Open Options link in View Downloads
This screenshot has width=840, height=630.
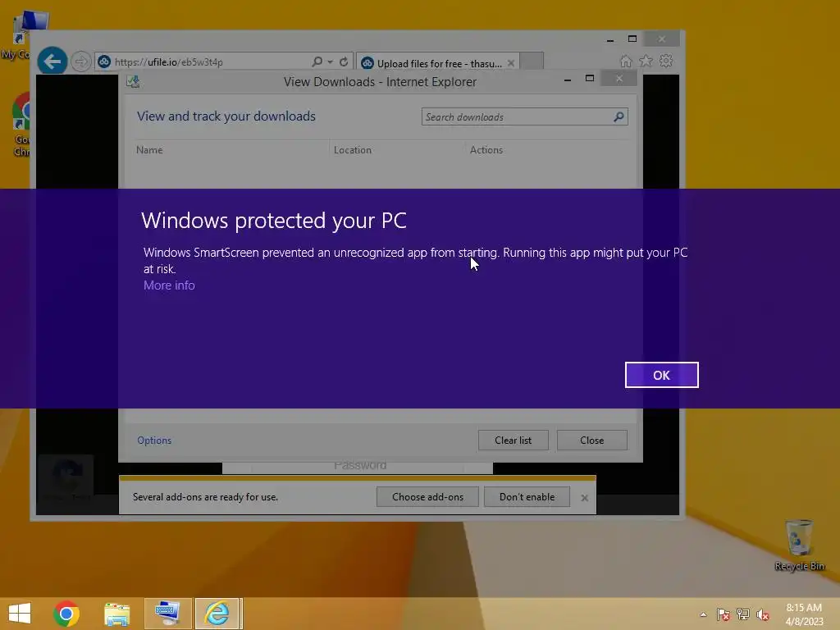pos(154,440)
